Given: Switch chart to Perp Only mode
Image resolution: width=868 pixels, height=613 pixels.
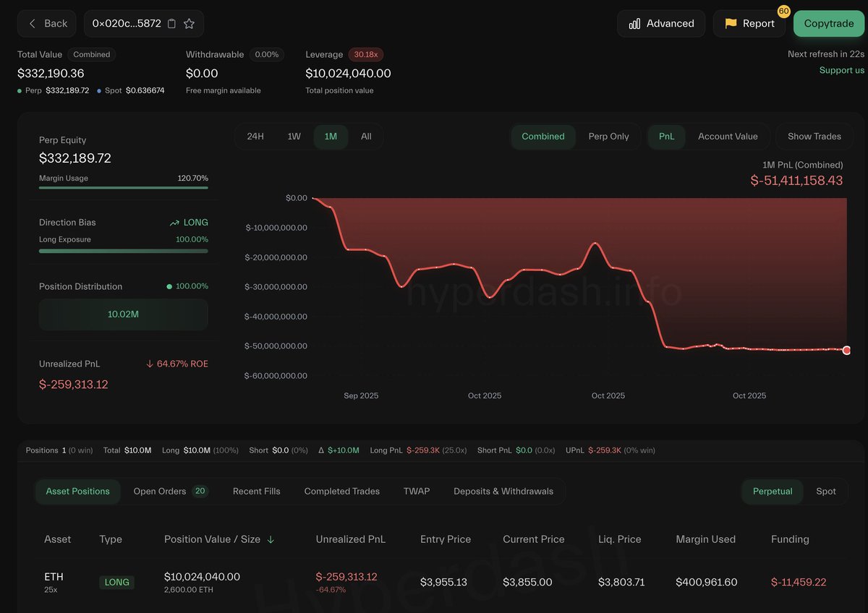Looking at the screenshot, I should (x=608, y=136).
